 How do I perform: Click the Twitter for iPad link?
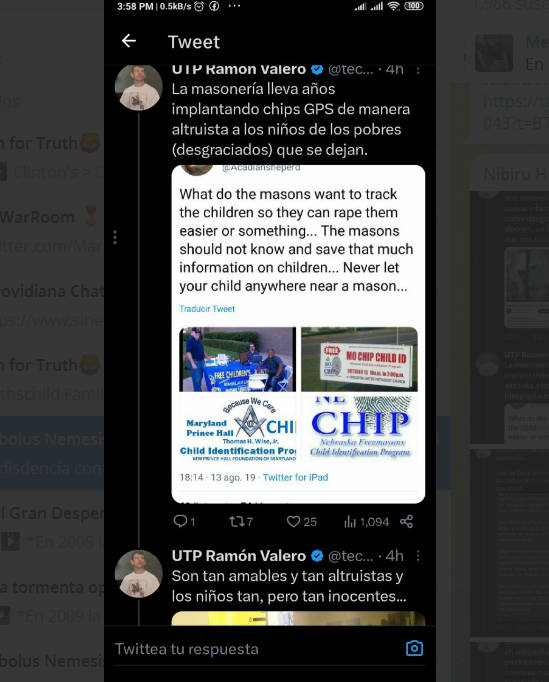[x=295, y=477]
